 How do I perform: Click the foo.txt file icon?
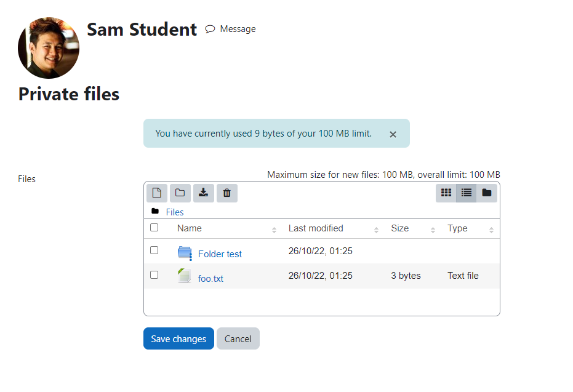click(185, 276)
